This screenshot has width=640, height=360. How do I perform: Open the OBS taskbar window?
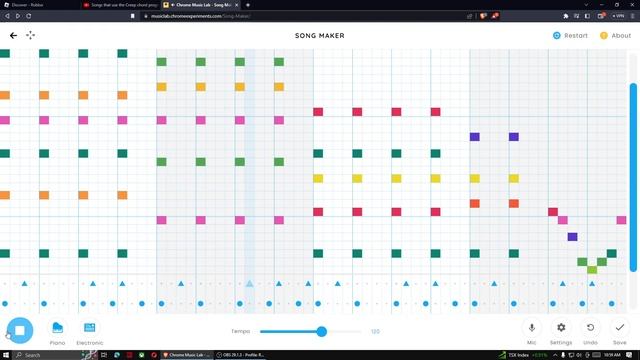pos(240,355)
